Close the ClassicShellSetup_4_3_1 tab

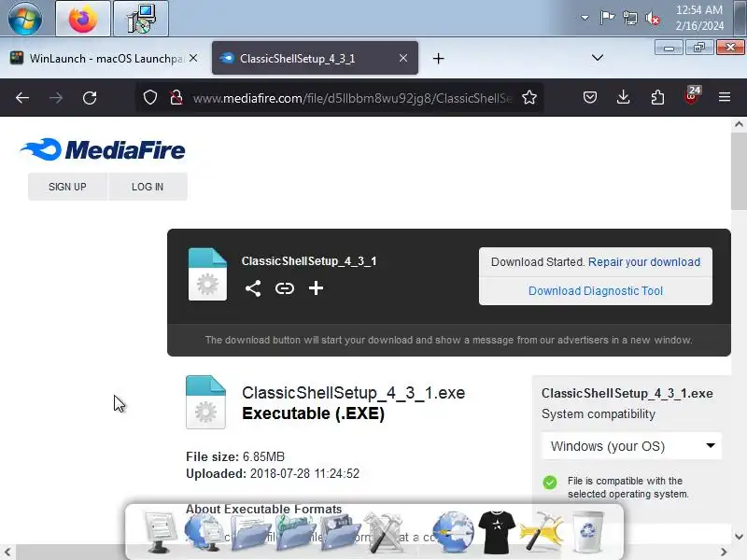(x=403, y=58)
